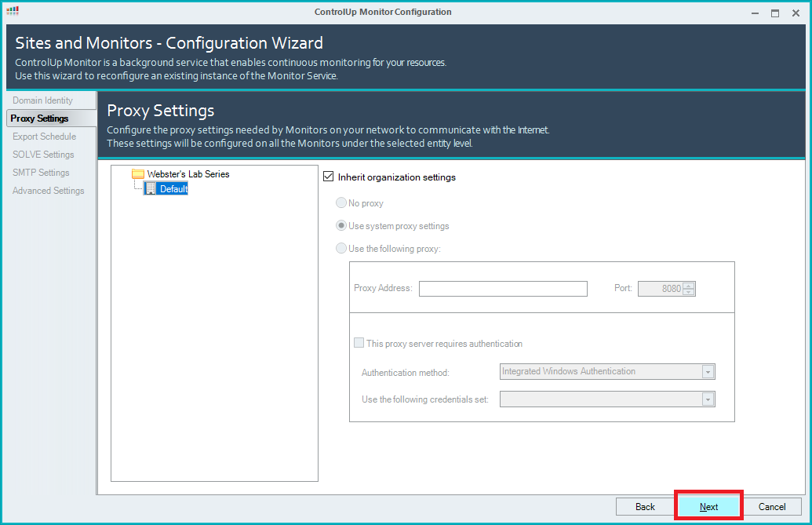Enable proxy server requires authentication checkbox
This screenshot has width=812, height=525.
(359, 344)
